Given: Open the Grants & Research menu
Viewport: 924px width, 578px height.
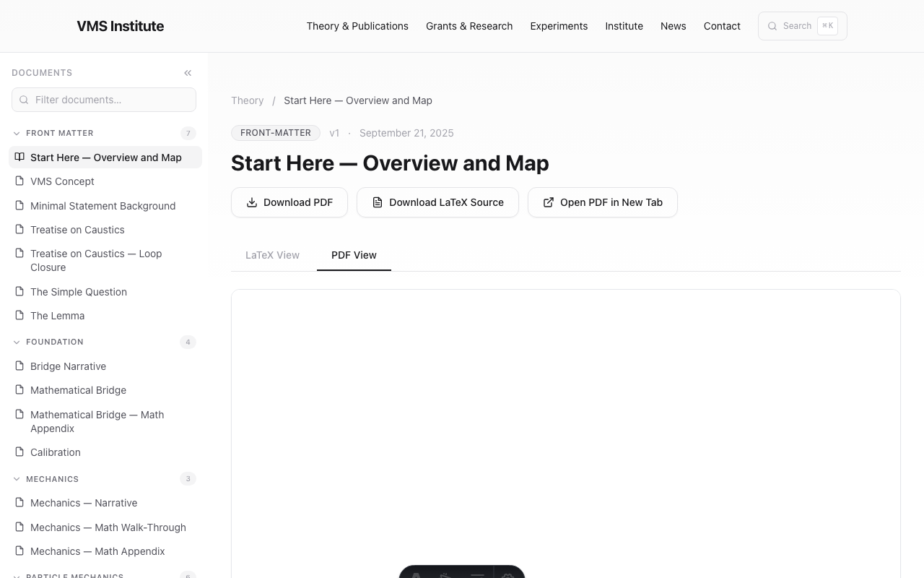Looking at the screenshot, I should pos(469,26).
